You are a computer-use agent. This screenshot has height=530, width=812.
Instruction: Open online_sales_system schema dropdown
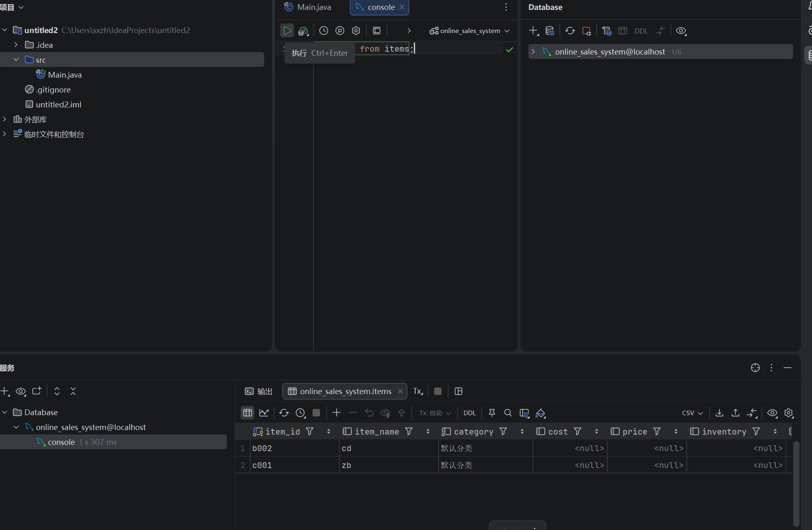(469, 31)
